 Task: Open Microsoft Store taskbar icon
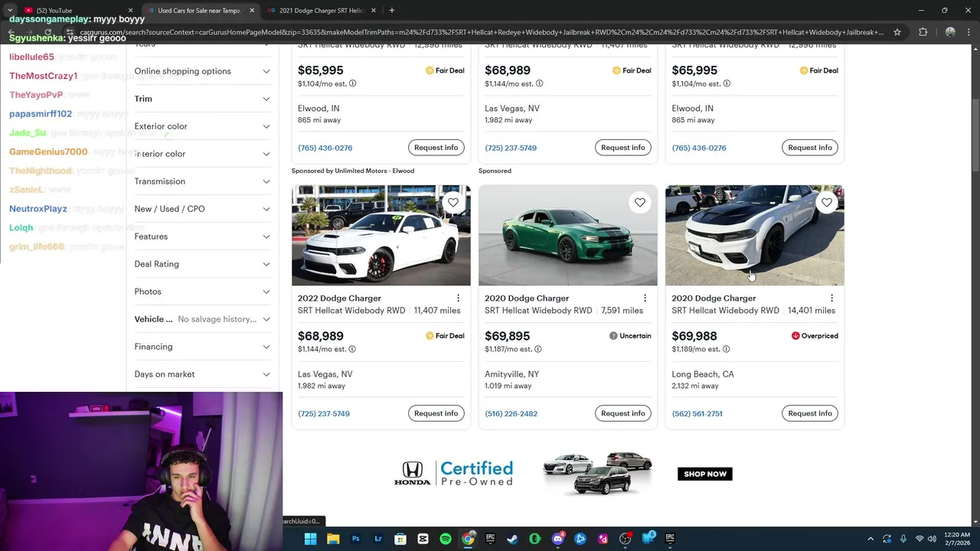pyautogui.click(x=400, y=539)
